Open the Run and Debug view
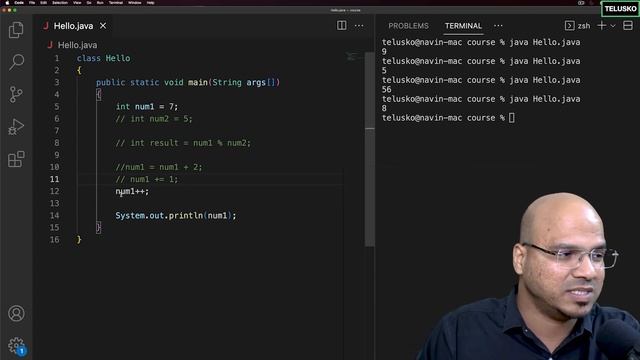 tap(16, 127)
